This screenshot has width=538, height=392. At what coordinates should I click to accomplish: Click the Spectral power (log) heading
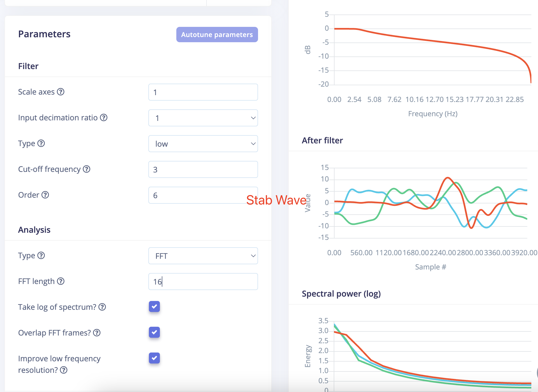(x=341, y=294)
